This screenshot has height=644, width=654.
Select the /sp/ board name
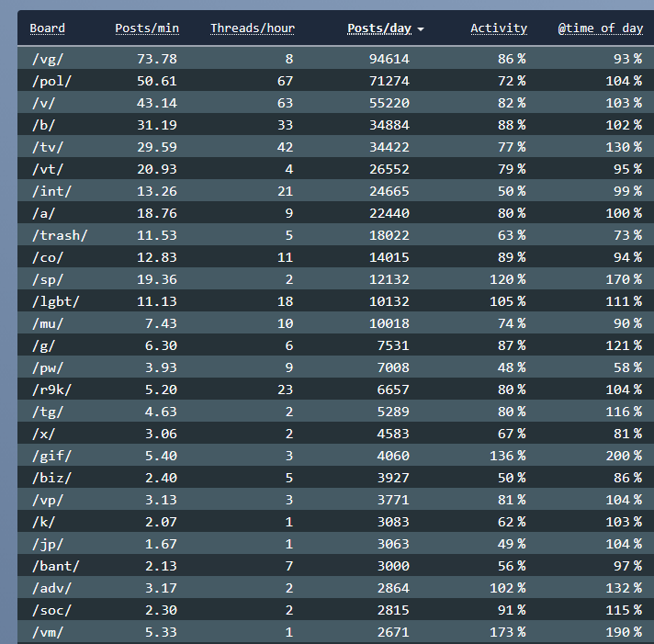(48, 279)
